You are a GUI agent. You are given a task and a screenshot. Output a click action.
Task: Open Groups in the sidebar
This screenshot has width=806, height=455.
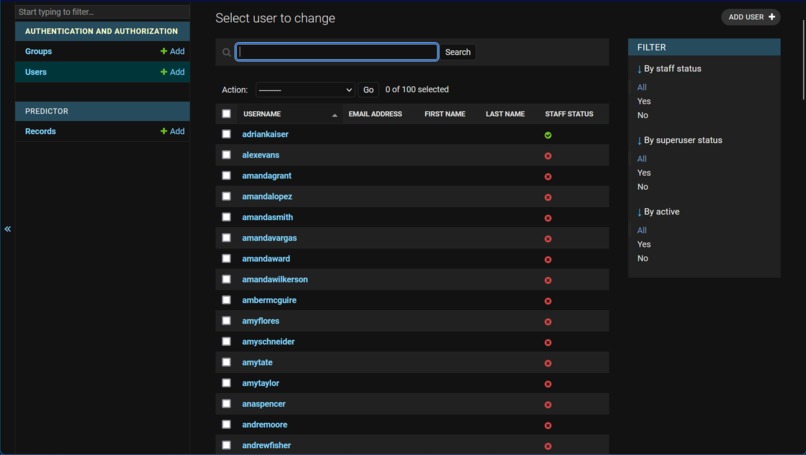(x=39, y=51)
